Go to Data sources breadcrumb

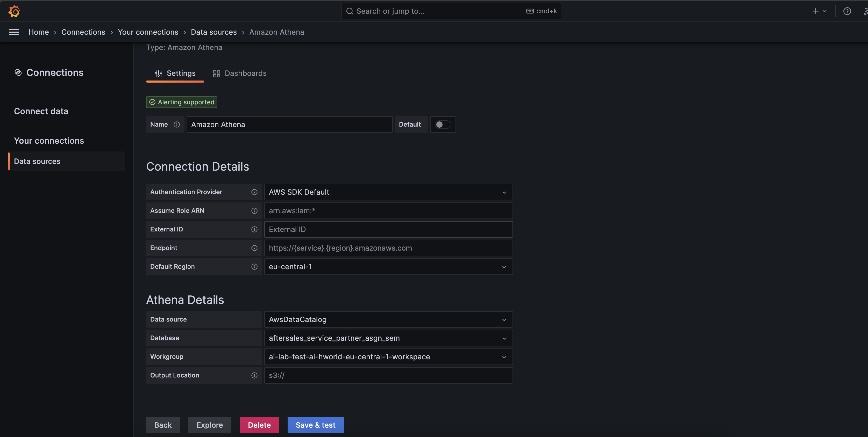(x=214, y=32)
